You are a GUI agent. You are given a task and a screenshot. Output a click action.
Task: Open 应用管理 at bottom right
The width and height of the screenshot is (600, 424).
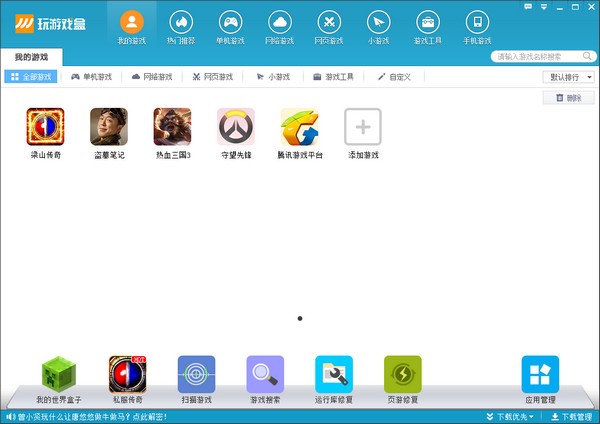pos(540,374)
